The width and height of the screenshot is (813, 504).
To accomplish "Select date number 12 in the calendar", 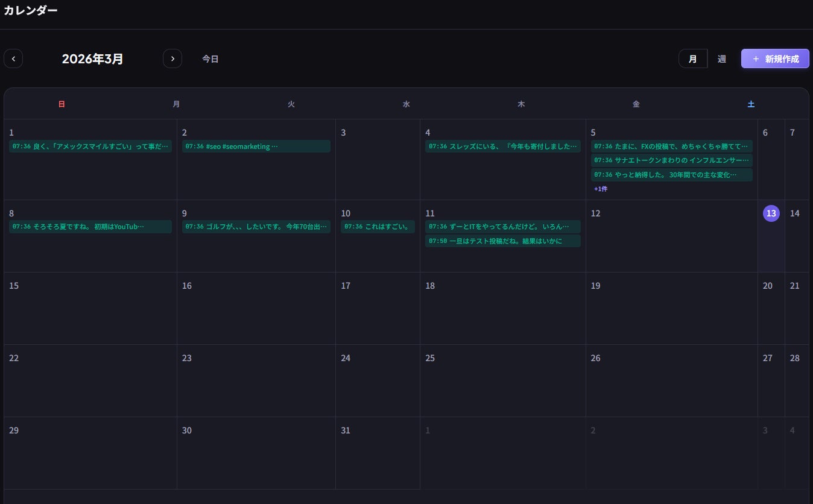I will [596, 213].
